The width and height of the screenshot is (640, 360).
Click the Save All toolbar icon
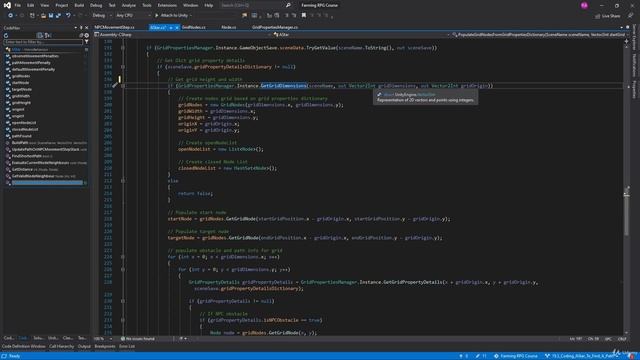click(x=58, y=16)
